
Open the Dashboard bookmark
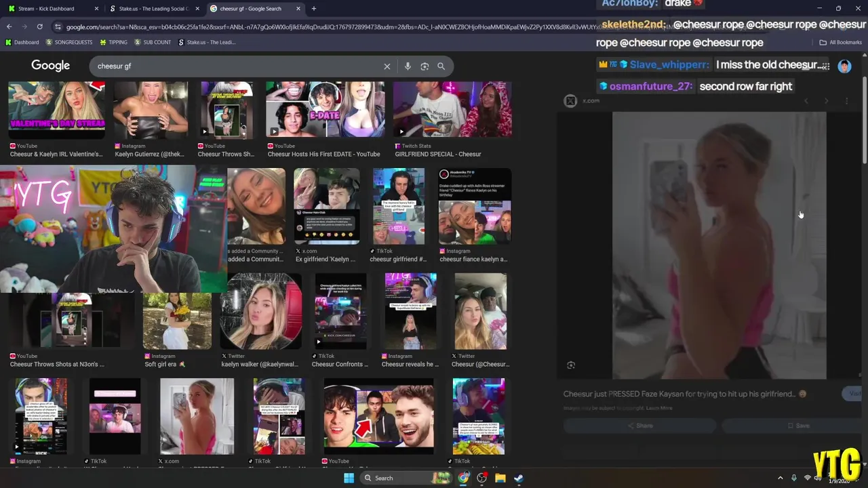(x=22, y=42)
